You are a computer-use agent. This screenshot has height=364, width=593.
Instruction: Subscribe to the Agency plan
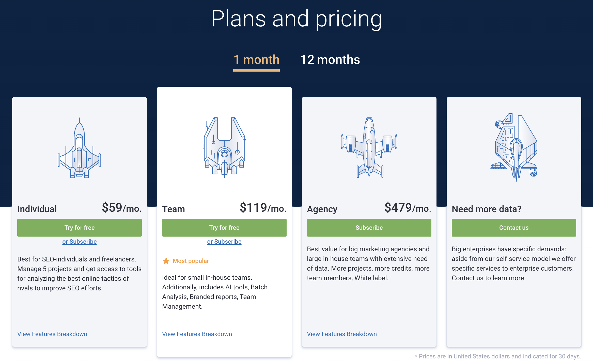click(x=369, y=228)
